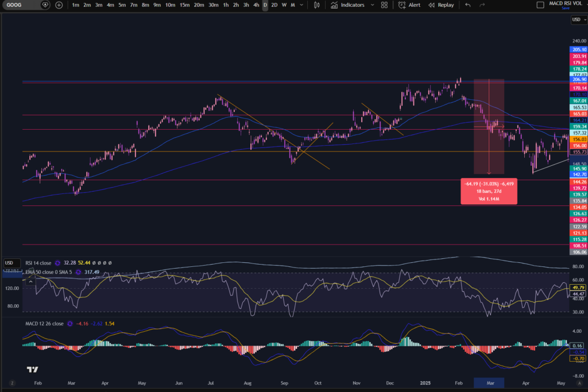
Task: Click the RSI value 32.28 in legend
Action: tap(69, 263)
